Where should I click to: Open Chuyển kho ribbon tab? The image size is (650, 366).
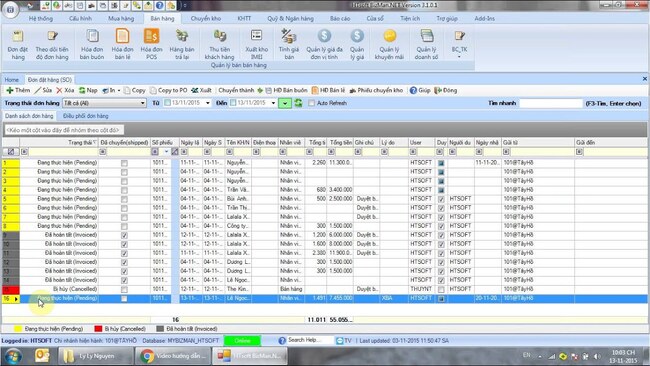[x=206, y=18]
